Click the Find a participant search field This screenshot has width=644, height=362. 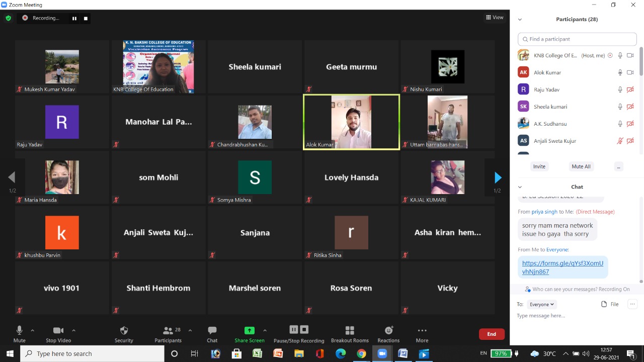tap(577, 39)
